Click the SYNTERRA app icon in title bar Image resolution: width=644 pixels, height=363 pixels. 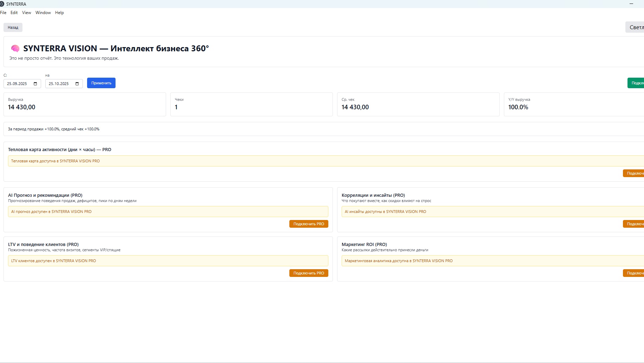[2, 4]
